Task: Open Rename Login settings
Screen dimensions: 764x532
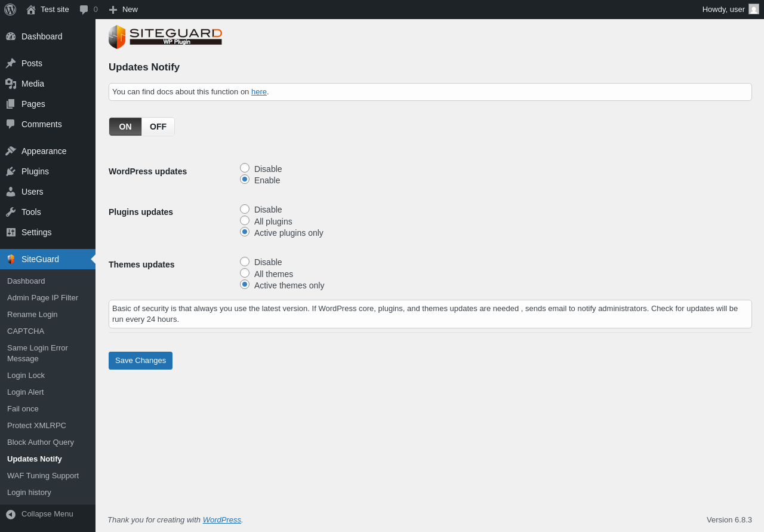Action: tap(48, 315)
